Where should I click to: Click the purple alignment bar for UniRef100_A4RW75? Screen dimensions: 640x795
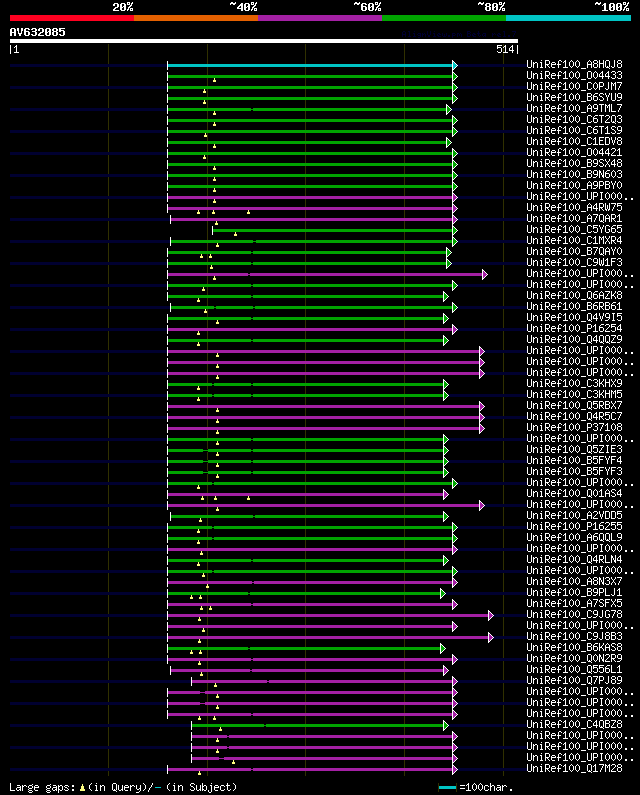pos(310,208)
